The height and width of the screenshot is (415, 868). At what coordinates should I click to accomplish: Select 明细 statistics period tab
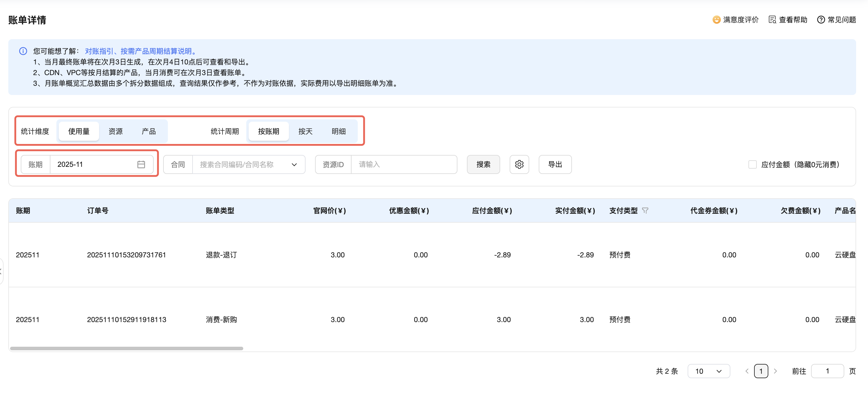coord(338,132)
